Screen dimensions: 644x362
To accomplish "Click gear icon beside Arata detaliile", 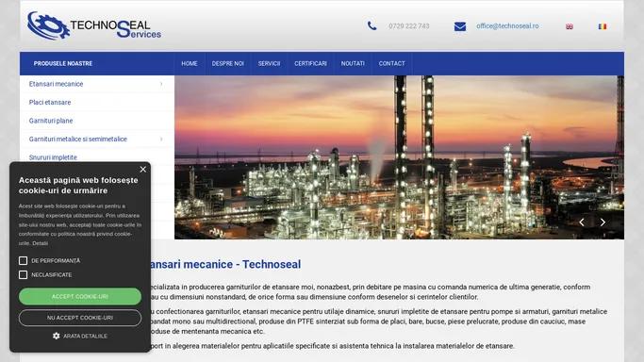I will click(x=57, y=336).
